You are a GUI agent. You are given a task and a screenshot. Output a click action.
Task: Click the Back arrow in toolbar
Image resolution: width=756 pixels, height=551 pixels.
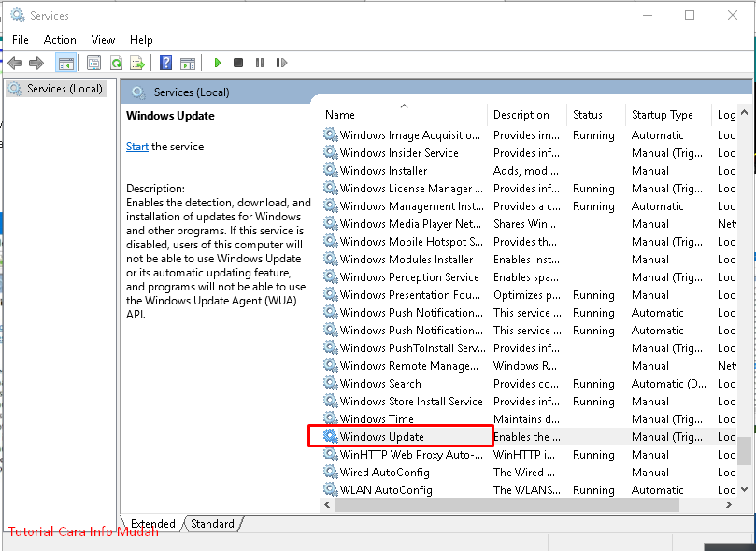pos(16,63)
